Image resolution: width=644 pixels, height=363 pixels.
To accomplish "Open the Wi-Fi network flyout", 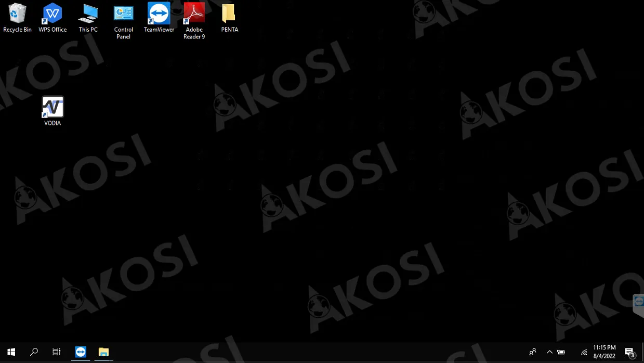I will pos(584,352).
